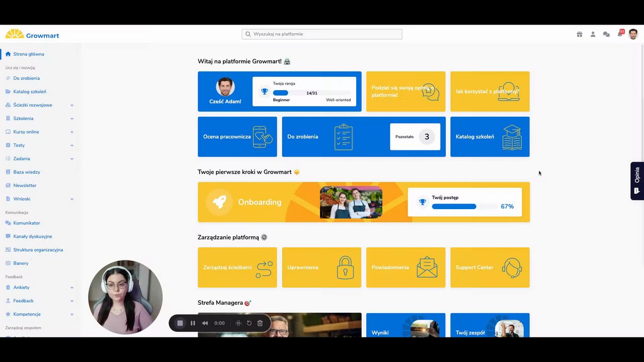Screen dimensions: 644x362
Task: Click the Onboarding banner photo of employees
Action: point(351,202)
